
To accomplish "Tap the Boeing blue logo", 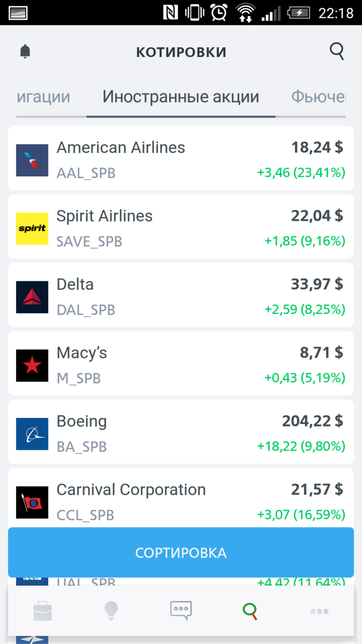I will [32, 434].
